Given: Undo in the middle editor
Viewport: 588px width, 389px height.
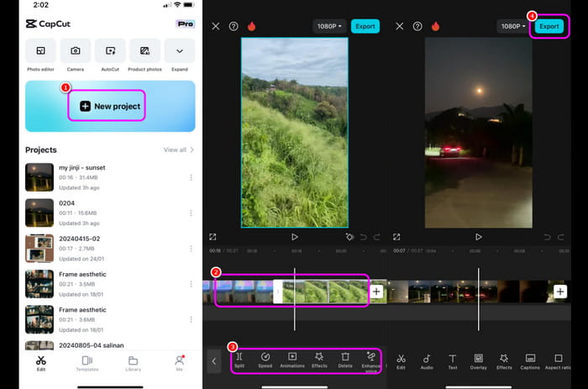Looking at the screenshot, I should [x=363, y=237].
